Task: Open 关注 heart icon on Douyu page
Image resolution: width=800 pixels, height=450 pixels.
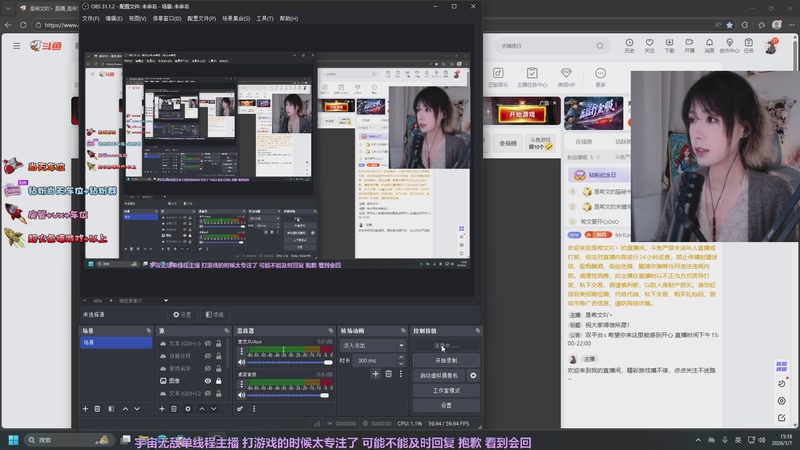Action: pyautogui.click(x=649, y=46)
